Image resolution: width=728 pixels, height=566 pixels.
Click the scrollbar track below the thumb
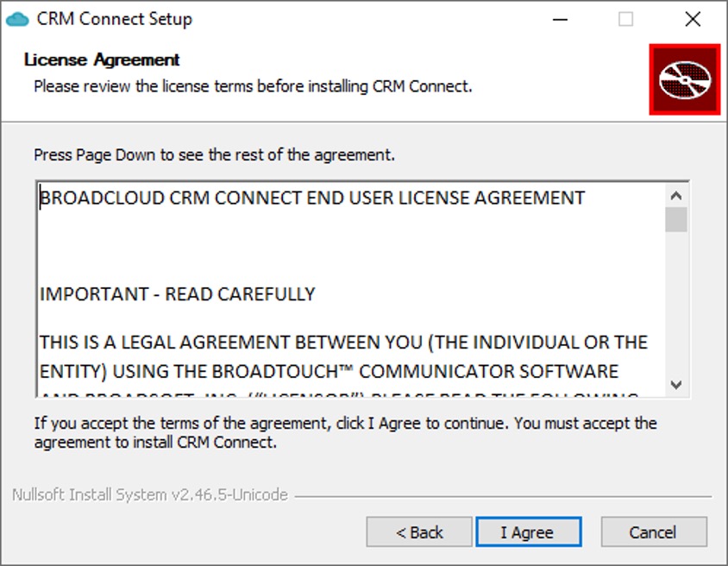coord(676,302)
